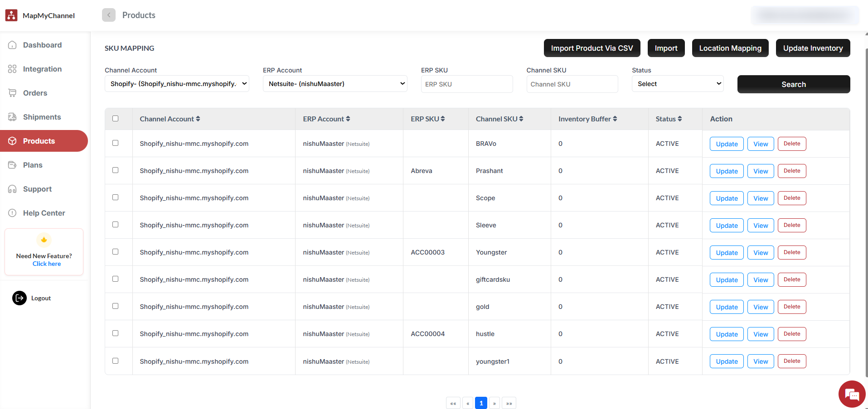Click the ERP SKU search field

[x=466, y=84]
